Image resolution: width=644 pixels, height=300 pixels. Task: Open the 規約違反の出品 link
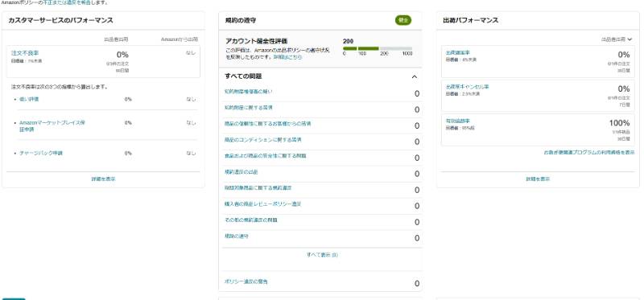tap(242, 172)
